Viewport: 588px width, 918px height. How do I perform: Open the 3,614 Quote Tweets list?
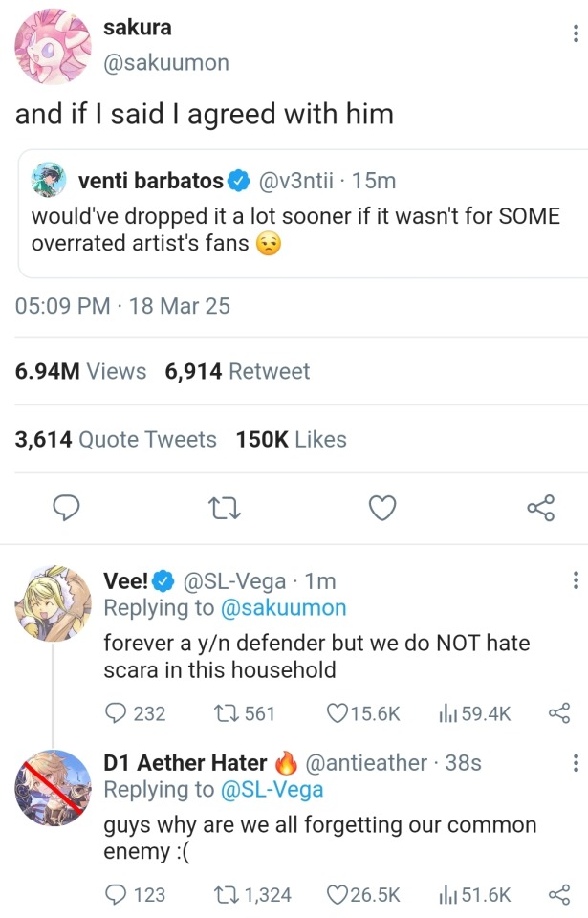(116, 440)
